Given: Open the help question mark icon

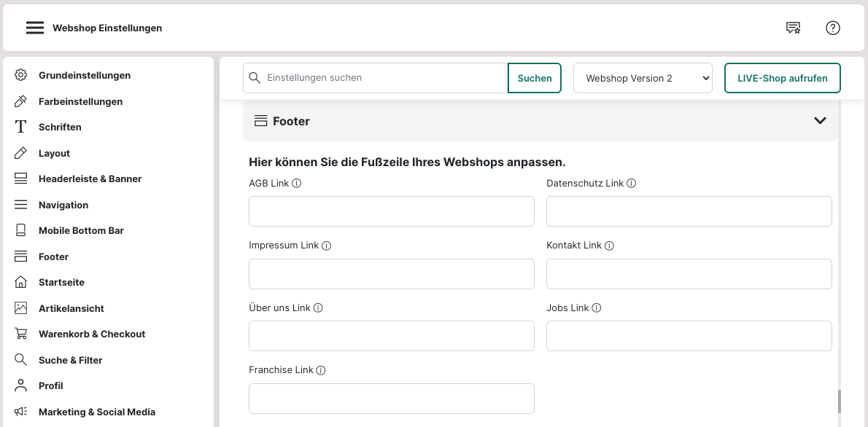Looking at the screenshot, I should pyautogui.click(x=833, y=28).
